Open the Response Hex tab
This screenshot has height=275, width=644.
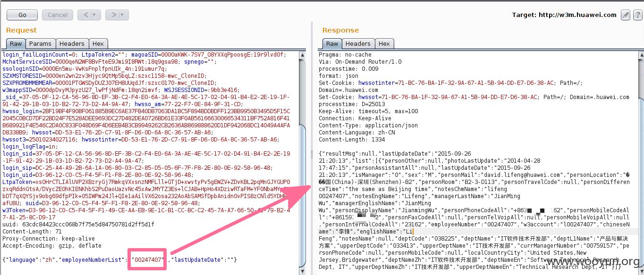pyautogui.click(x=384, y=43)
